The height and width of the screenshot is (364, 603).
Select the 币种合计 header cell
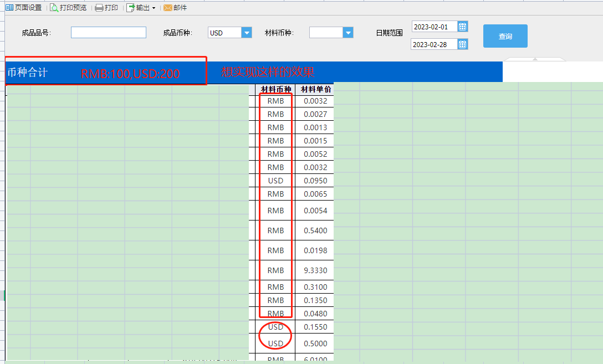pyautogui.click(x=27, y=72)
